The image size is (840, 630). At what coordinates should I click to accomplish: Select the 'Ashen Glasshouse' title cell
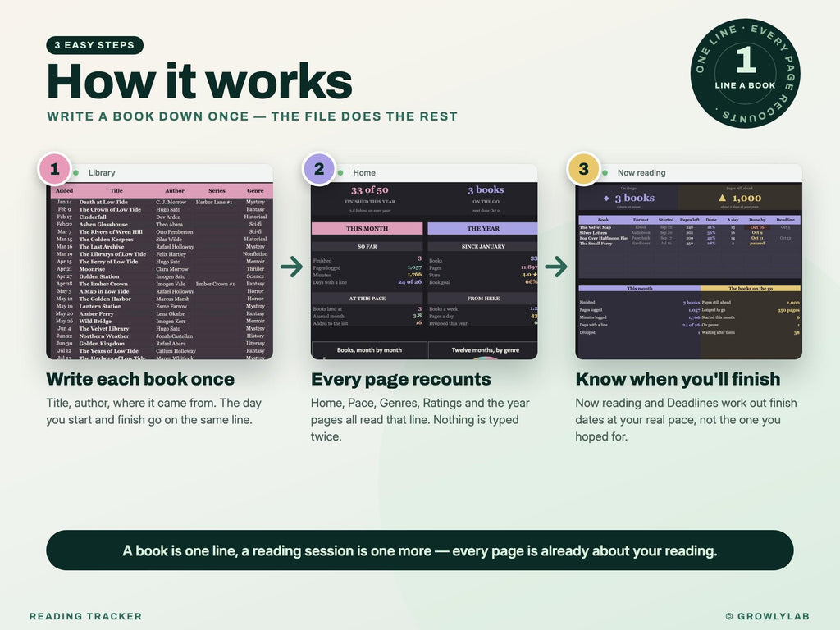point(103,225)
